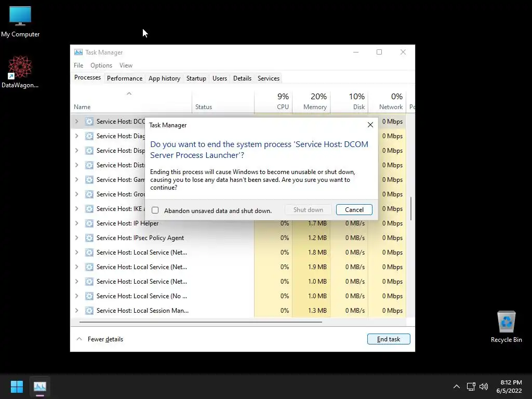This screenshot has height=399, width=532.
Task: Open the network tray icon
Action: pos(471,387)
